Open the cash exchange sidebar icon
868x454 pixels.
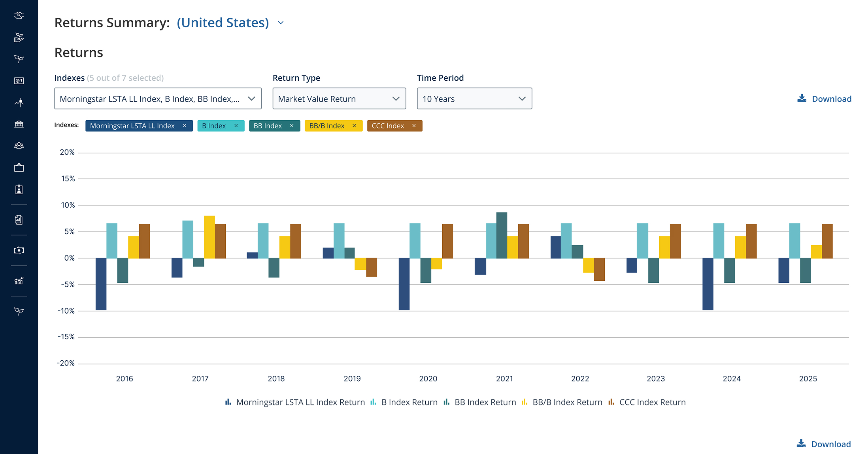(19, 250)
